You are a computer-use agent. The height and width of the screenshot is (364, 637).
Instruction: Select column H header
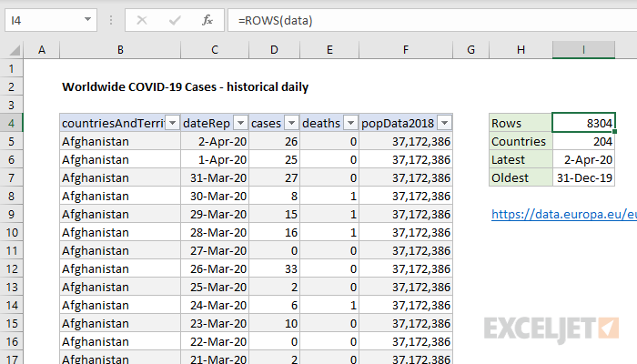click(x=521, y=50)
